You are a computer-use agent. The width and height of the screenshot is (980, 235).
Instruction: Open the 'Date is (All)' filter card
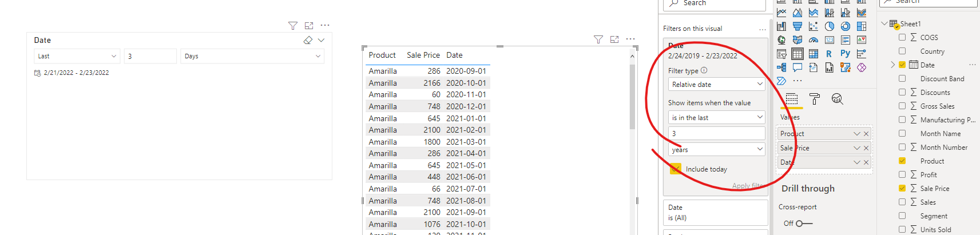716,213
